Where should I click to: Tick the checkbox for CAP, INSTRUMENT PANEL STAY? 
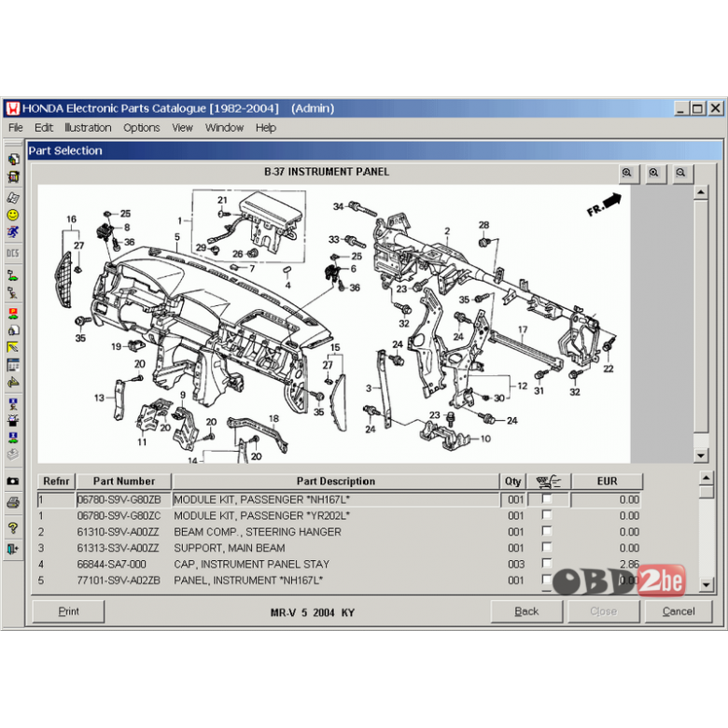pyautogui.click(x=547, y=563)
